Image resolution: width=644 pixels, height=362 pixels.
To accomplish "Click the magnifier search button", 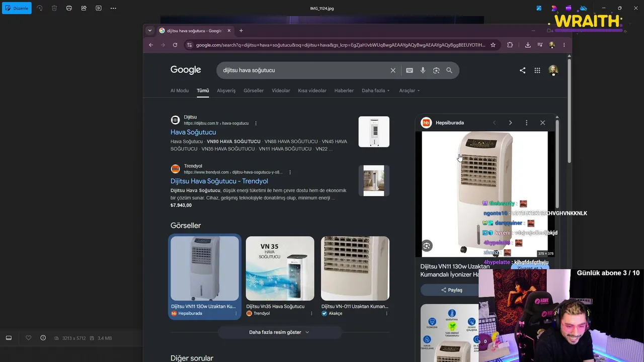I will (x=449, y=70).
